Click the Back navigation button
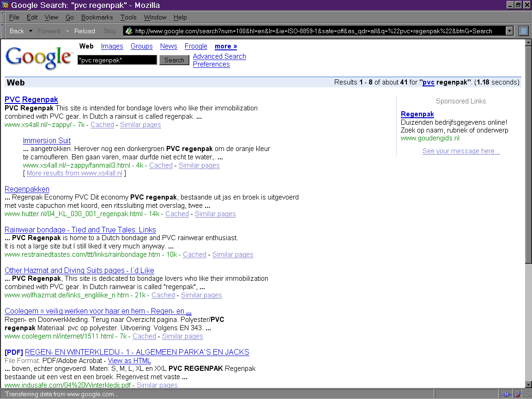 (17, 31)
